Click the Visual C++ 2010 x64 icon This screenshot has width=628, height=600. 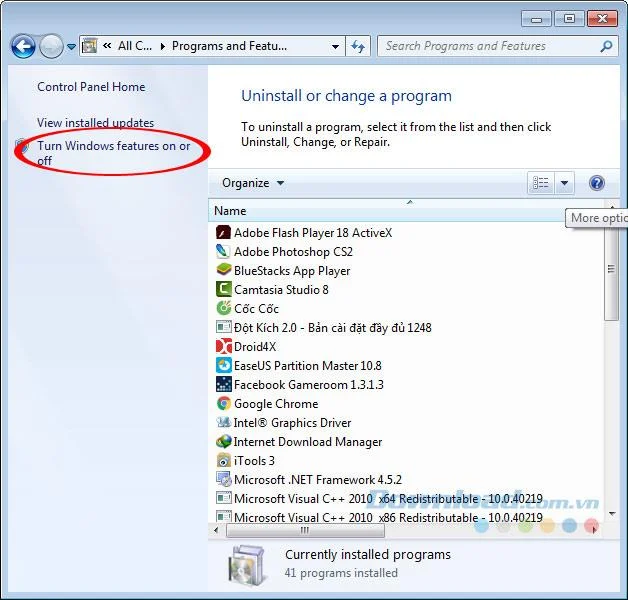tap(223, 498)
